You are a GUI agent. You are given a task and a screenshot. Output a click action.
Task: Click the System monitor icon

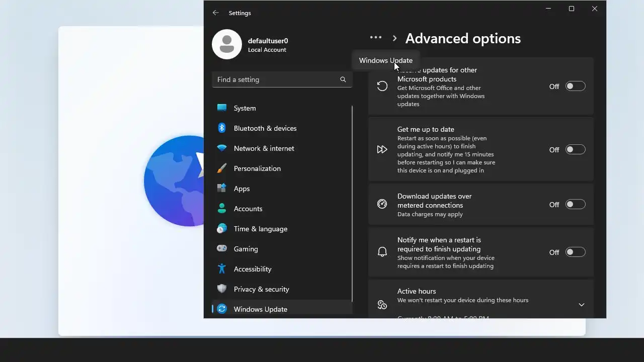tap(222, 108)
